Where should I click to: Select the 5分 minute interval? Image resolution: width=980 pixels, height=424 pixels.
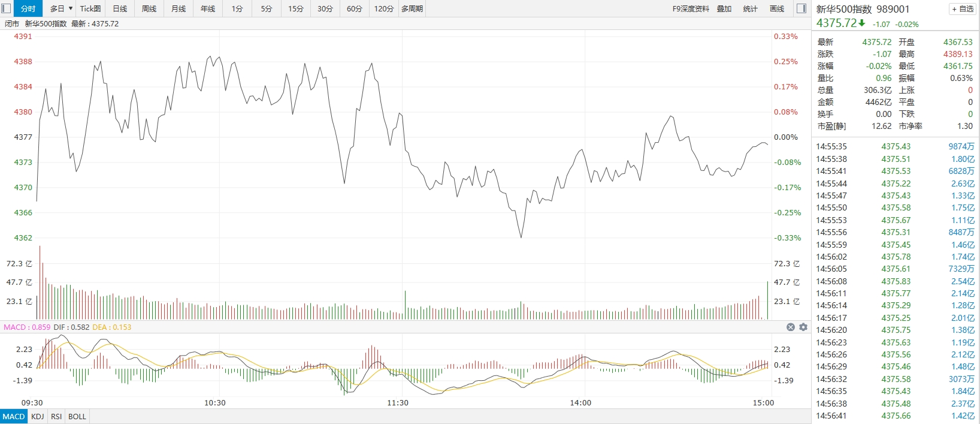[x=267, y=8]
